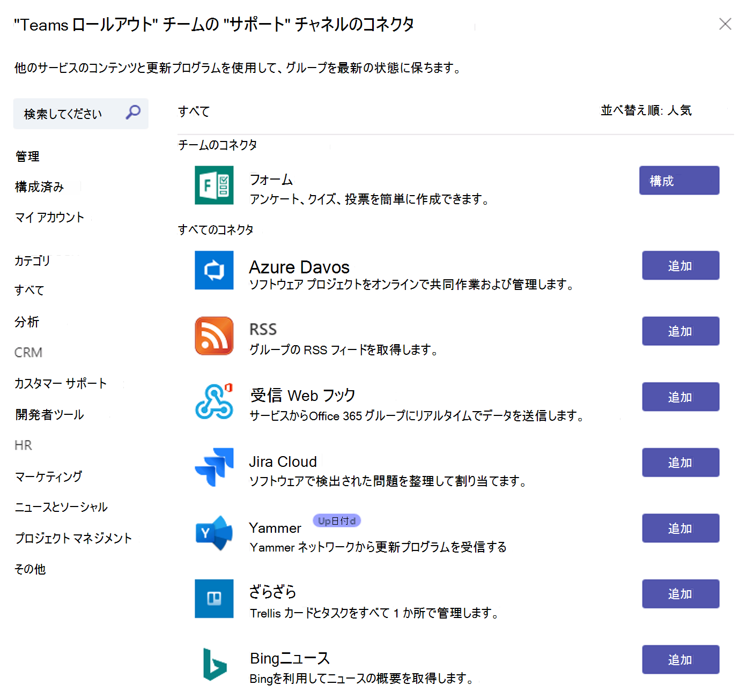739x700 pixels.
Task: Add the Azure Davos connector
Action: point(681,265)
